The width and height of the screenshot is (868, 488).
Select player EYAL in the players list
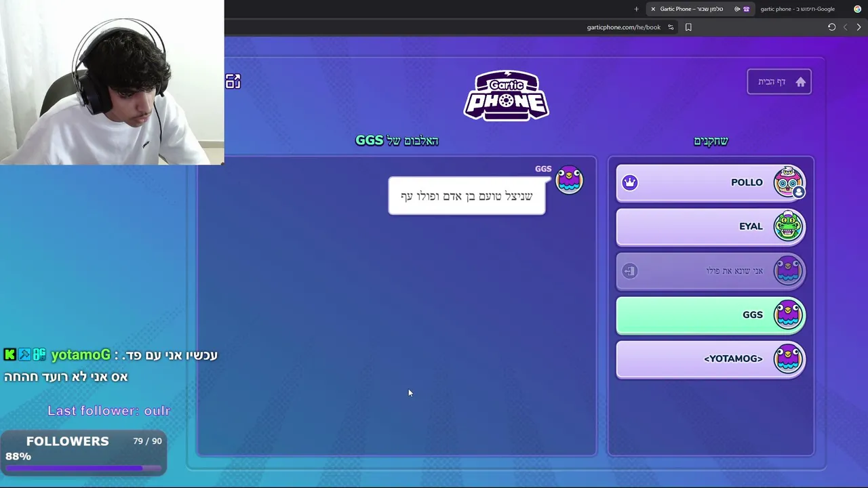click(x=711, y=226)
